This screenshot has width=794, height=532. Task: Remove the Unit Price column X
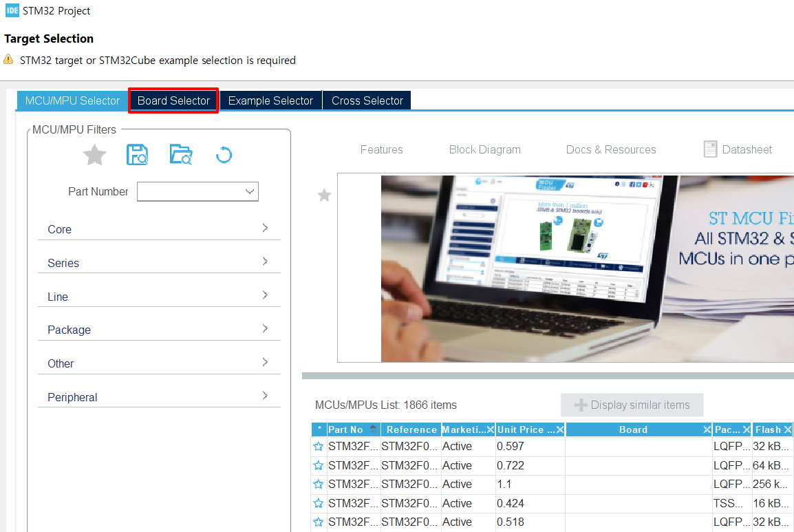pos(559,429)
